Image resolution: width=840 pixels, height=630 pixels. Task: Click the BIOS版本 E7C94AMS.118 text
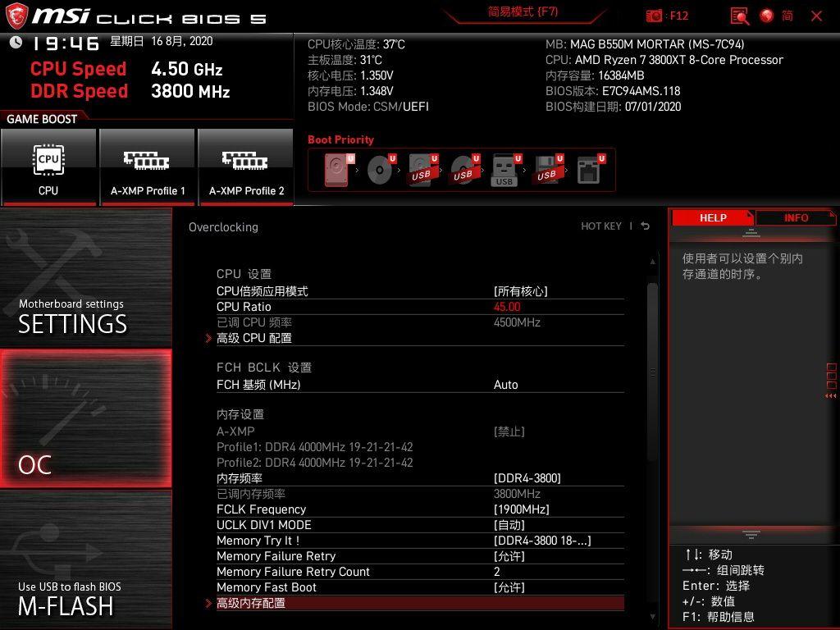613,91
